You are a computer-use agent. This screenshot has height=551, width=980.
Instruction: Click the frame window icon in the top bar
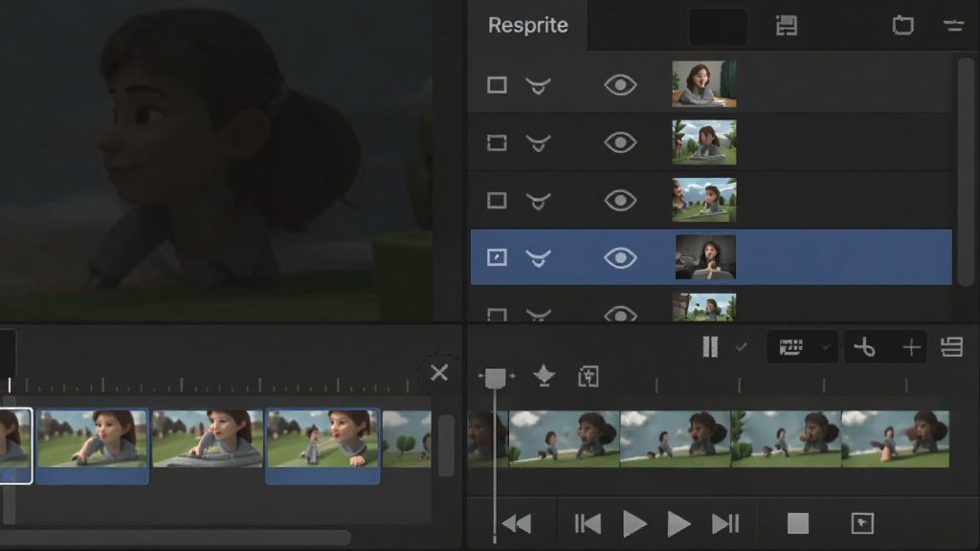click(x=902, y=26)
